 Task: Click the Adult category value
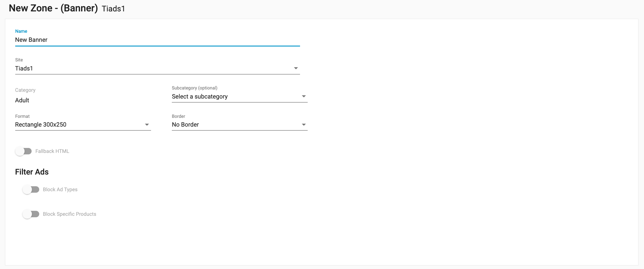tap(22, 100)
